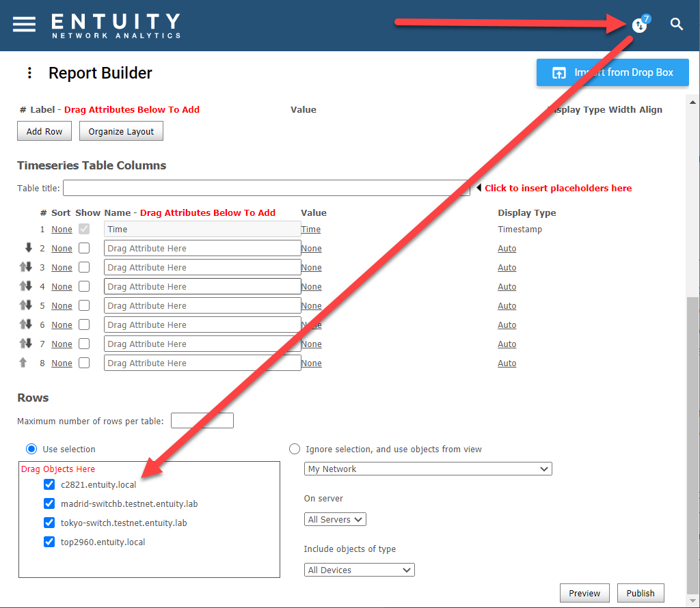
Task: Uncheck tokyo-switch.testnet.entuity.lab
Action: (49, 523)
